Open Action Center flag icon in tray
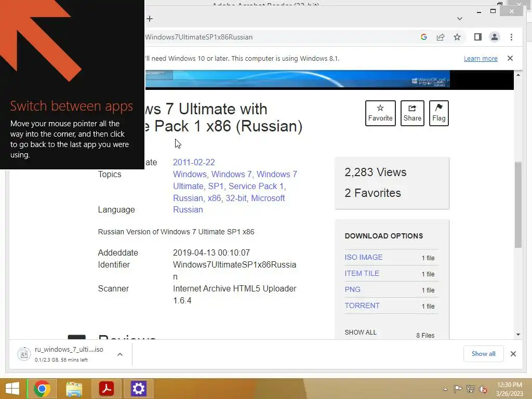The image size is (532, 399). click(x=458, y=389)
